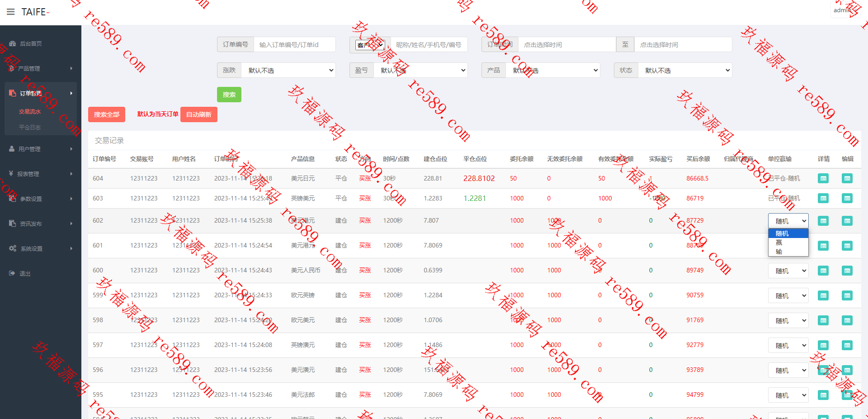Click the TAIFE logo text
This screenshot has height=419, width=868.
coord(35,12)
